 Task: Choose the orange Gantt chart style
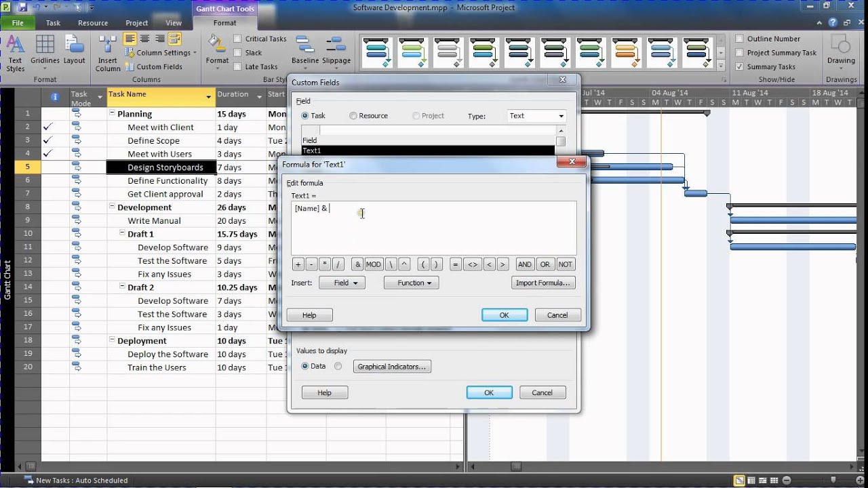point(627,53)
